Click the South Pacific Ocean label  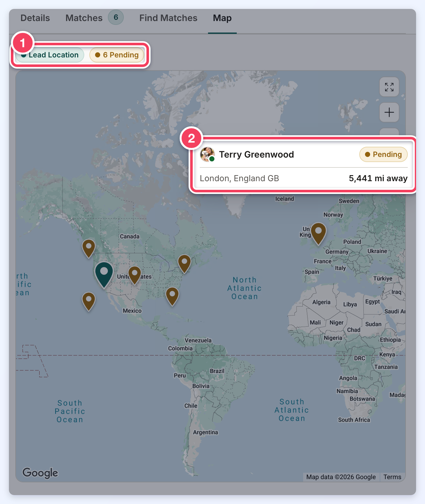70,411
